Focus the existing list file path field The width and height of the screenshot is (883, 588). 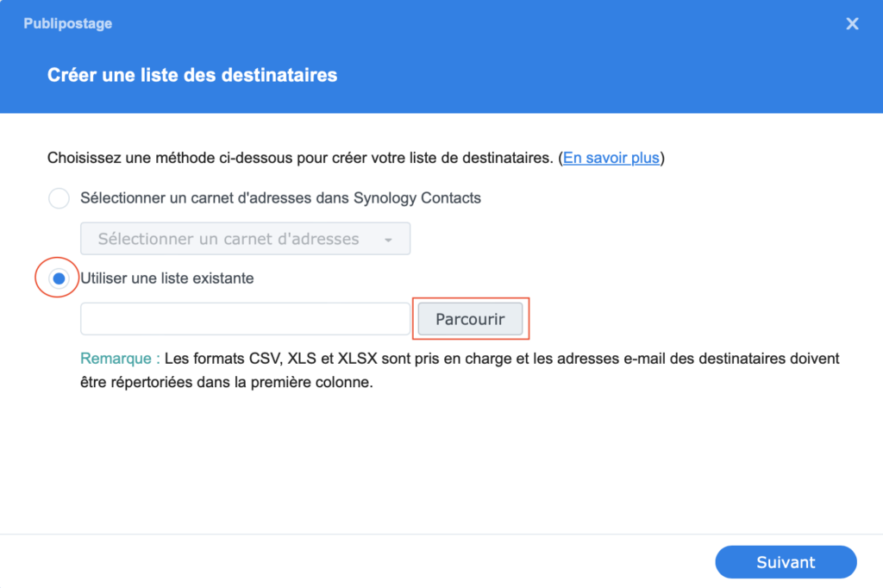pyautogui.click(x=245, y=319)
